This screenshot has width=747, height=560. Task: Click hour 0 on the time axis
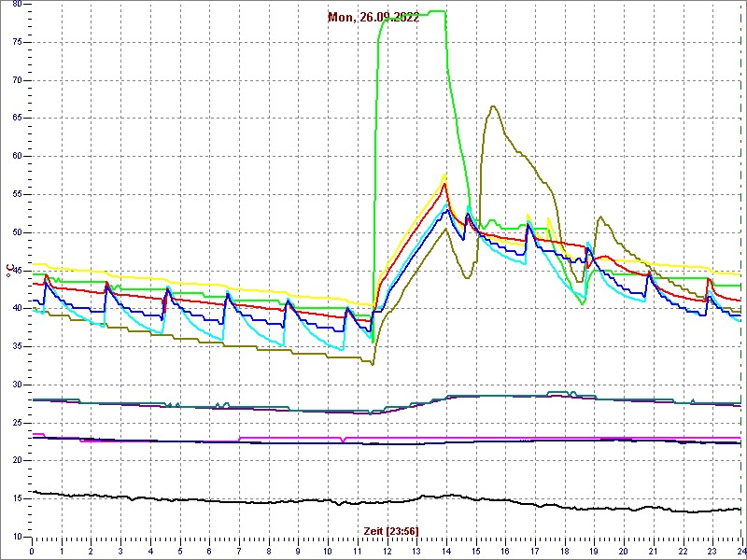[32, 551]
